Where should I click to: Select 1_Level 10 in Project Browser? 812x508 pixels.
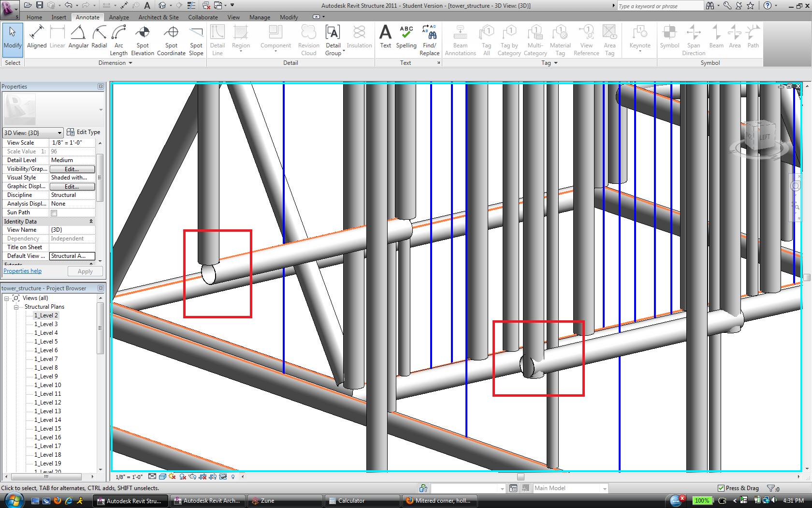(x=47, y=385)
